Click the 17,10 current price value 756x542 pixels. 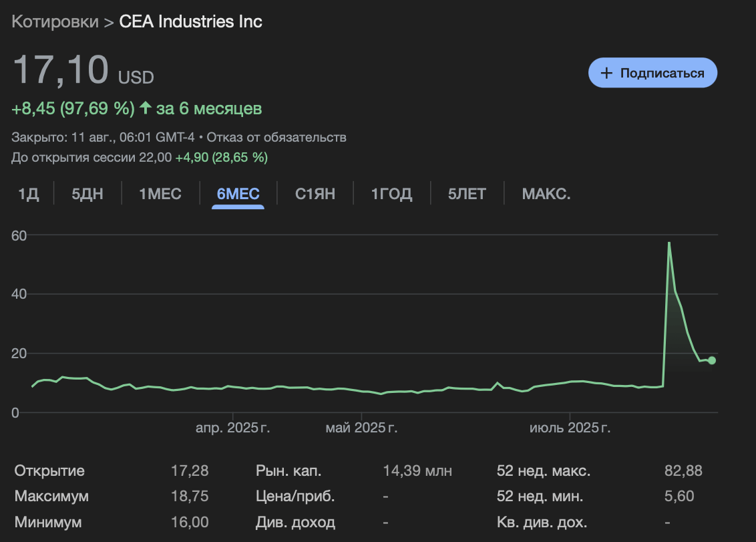pos(61,70)
